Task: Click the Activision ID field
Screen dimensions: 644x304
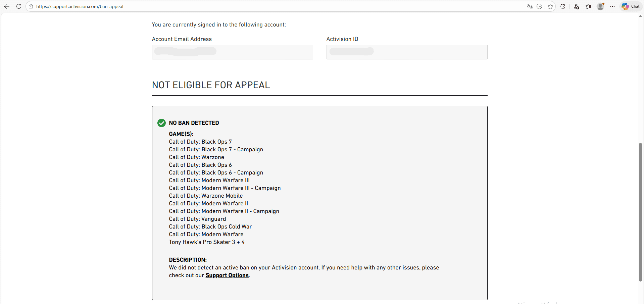Action: [407, 52]
